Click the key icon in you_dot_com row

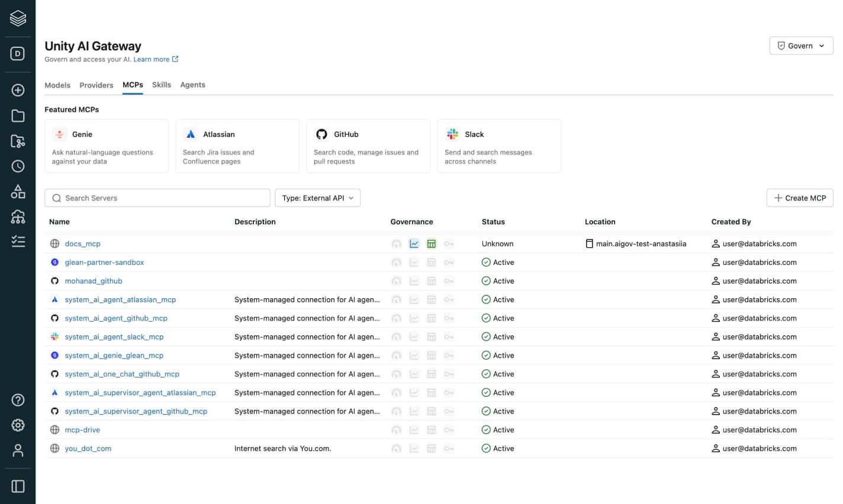(x=449, y=449)
